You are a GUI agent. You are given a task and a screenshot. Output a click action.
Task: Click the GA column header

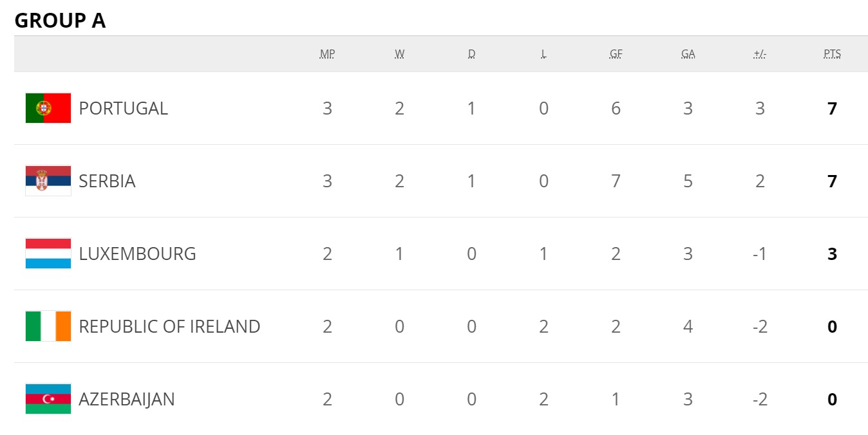coord(688,54)
